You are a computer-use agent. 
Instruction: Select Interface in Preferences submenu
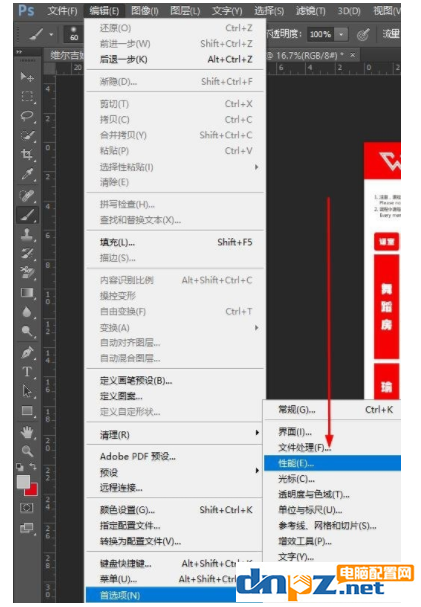[x=332, y=432]
